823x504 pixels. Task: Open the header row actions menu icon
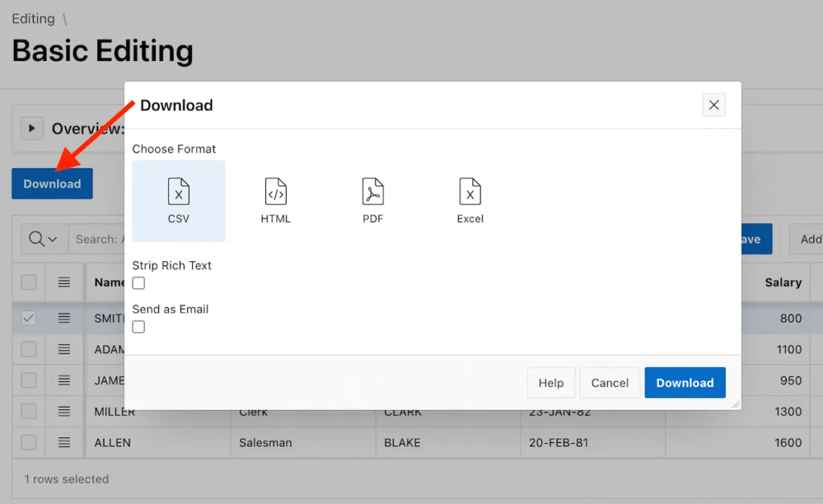[64, 282]
